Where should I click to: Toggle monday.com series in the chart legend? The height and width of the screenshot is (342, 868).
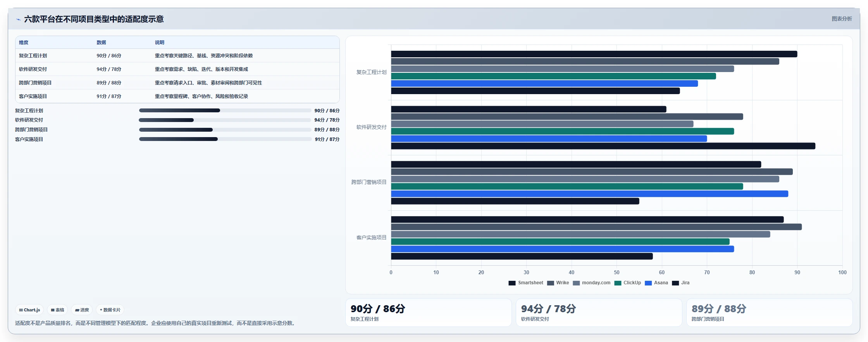pos(596,283)
